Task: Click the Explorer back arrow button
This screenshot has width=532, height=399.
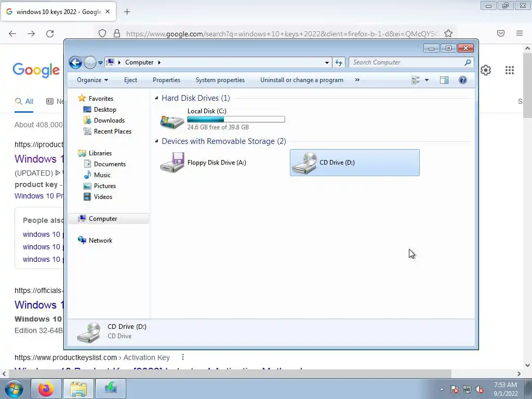Action: click(75, 62)
